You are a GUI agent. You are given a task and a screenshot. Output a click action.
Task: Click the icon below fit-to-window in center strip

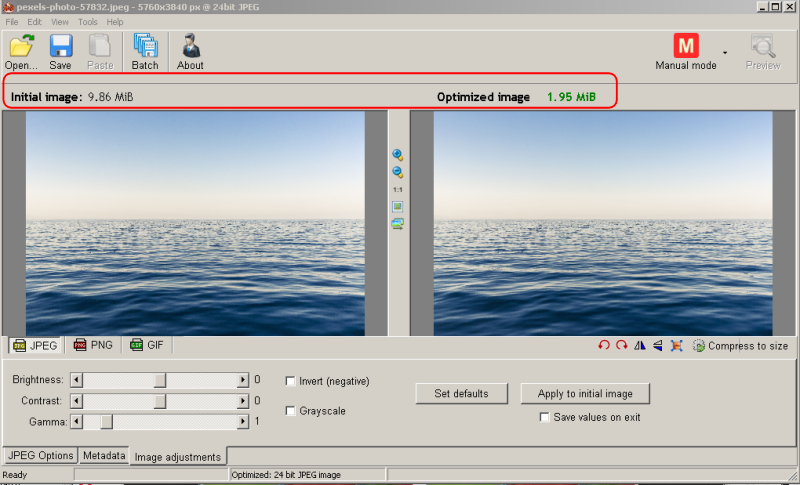coord(397,223)
